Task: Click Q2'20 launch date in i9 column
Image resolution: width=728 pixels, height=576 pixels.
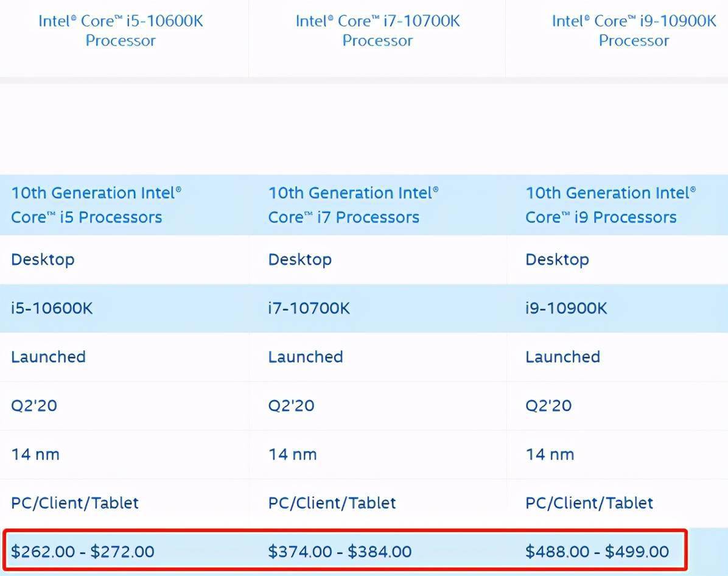Action: 548,406
